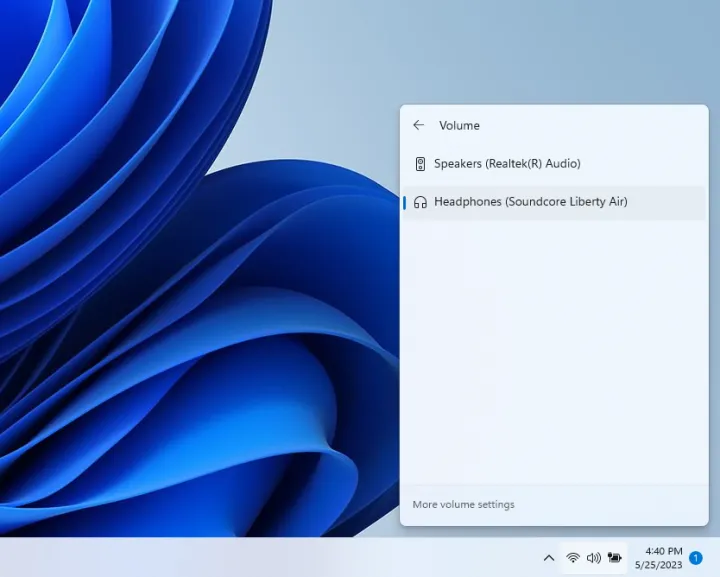Image resolution: width=720 pixels, height=577 pixels.
Task: Click the 'Realtek(R) Audio' text label
Action: point(533,164)
